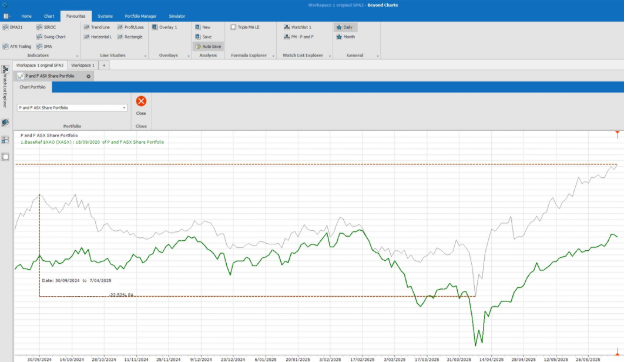
Task: Select Workspace 1 original SPA3 tab
Action: 40,65
